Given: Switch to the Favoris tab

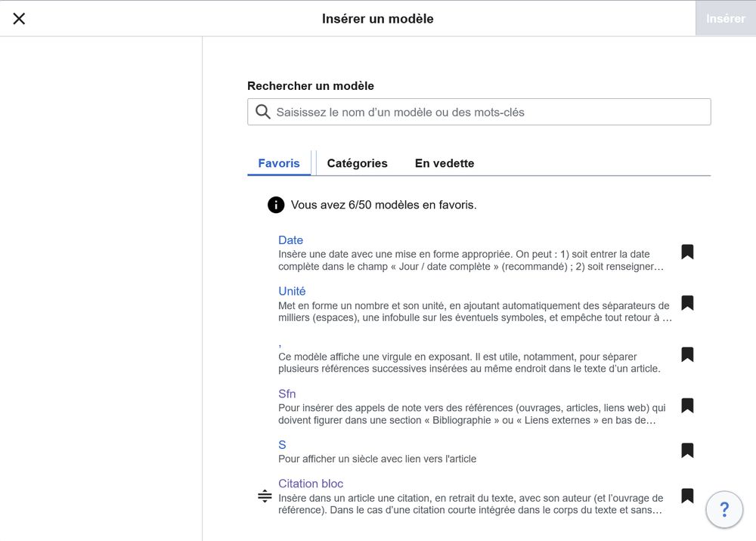Looking at the screenshot, I should tap(279, 163).
